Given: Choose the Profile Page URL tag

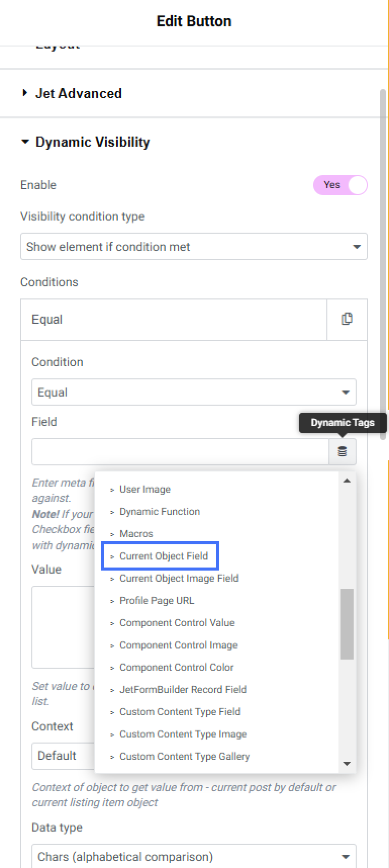Looking at the screenshot, I should 157,600.
